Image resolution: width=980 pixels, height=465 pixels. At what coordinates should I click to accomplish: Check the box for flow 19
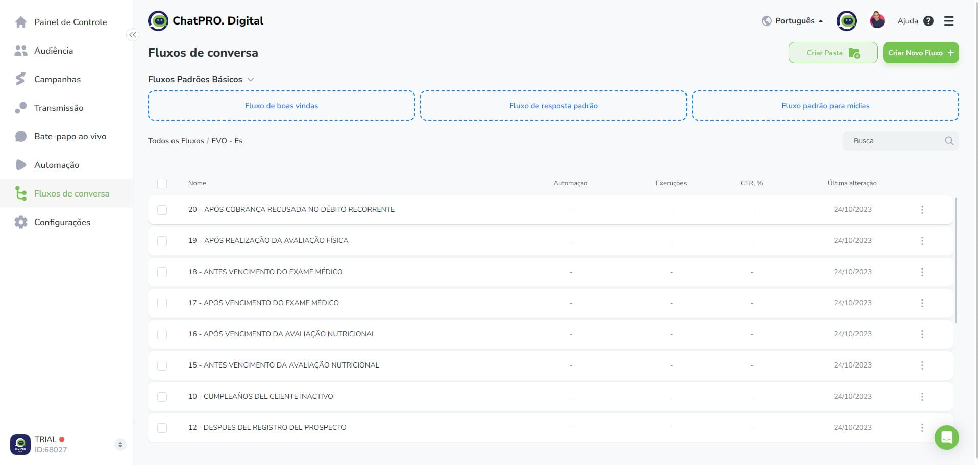coord(162,241)
